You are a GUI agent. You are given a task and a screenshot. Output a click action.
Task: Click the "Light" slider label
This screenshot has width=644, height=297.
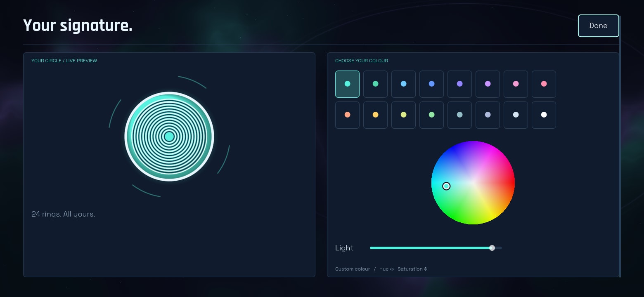tap(344, 248)
